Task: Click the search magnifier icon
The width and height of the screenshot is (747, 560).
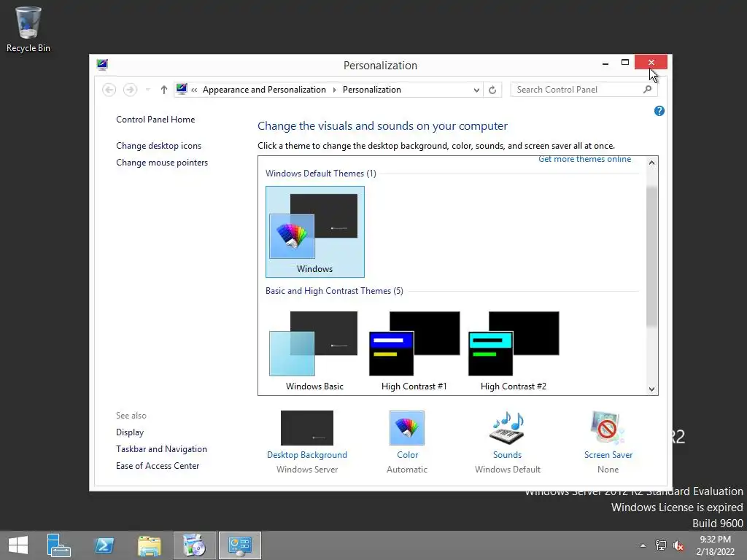Action: tap(647, 89)
